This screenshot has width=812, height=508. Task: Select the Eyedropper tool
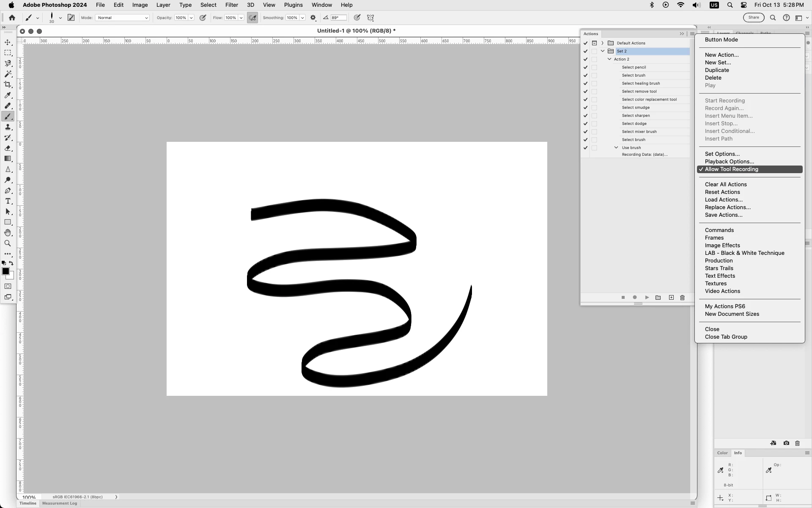8,95
